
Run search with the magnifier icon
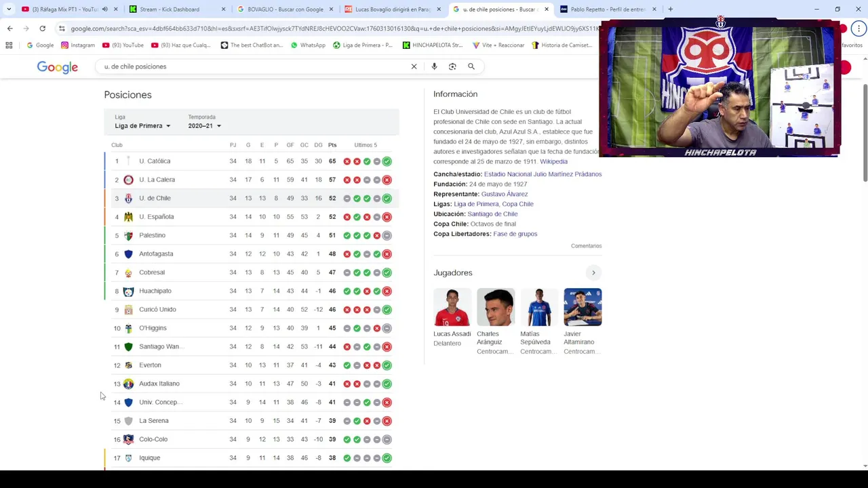(471, 66)
